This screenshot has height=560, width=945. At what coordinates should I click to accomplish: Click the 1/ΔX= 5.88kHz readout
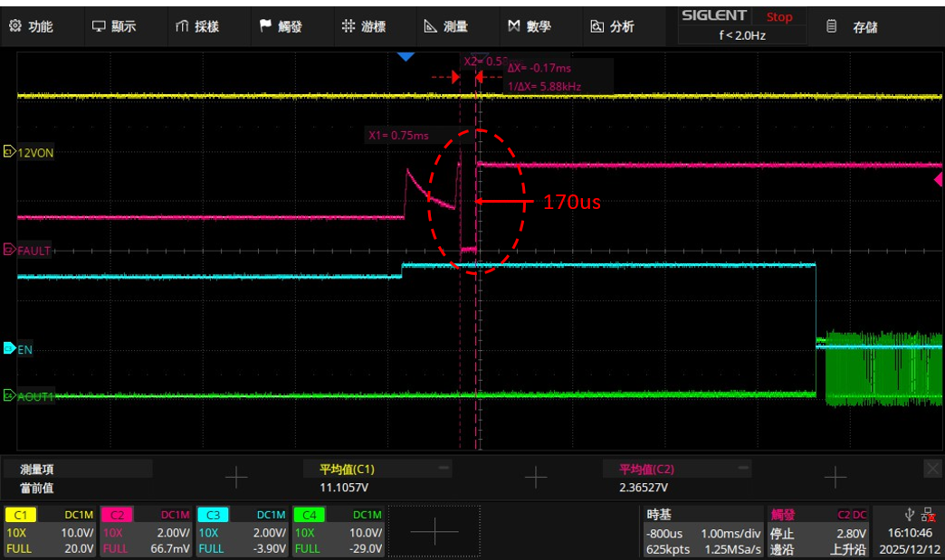[544, 87]
